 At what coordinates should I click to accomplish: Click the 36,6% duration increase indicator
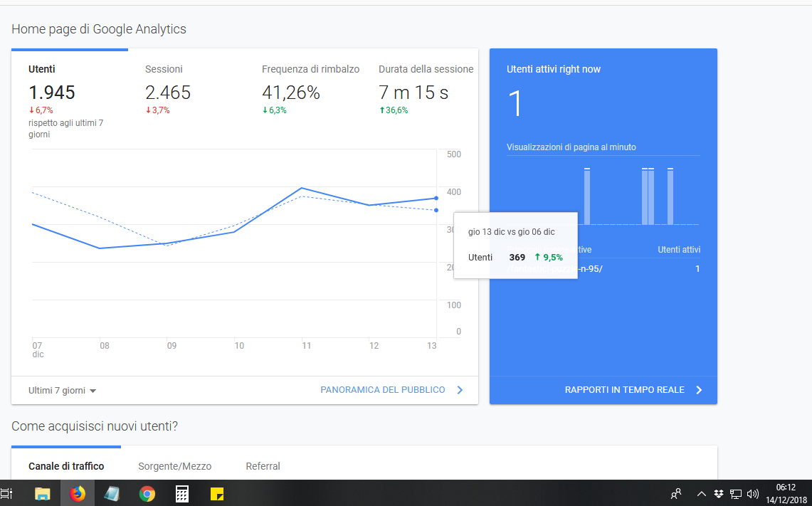click(x=394, y=110)
